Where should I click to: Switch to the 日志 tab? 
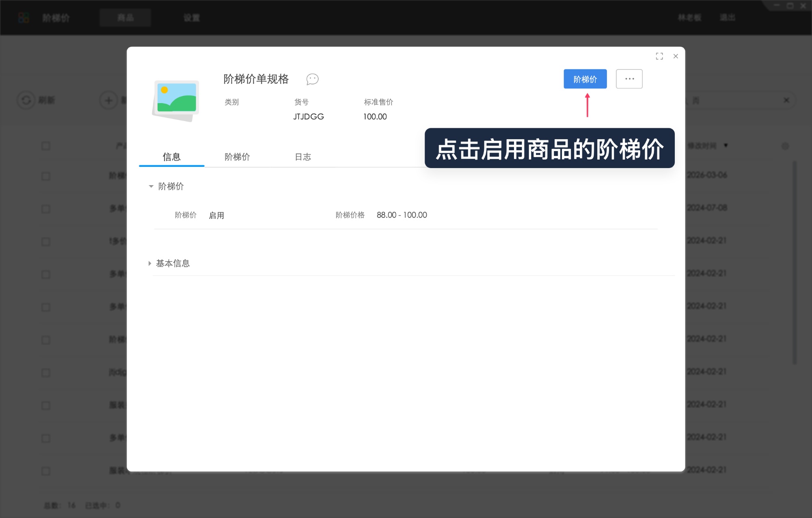pyautogui.click(x=303, y=157)
